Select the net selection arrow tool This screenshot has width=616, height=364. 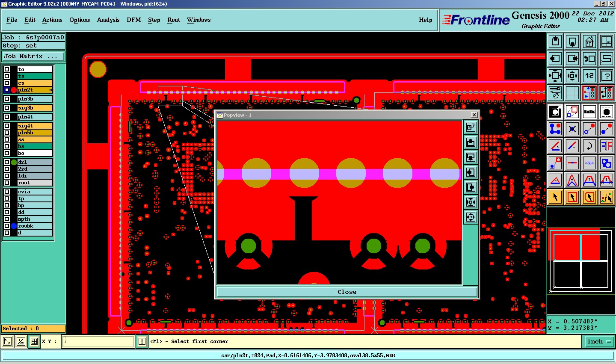coord(607,197)
